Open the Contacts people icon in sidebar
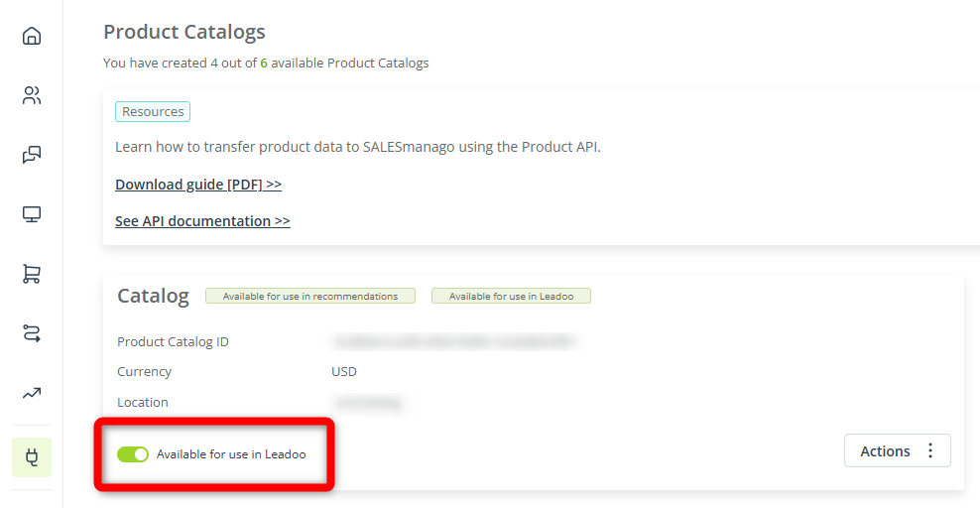Image resolution: width=980 pixels, height=508 pixels. [x=32, y=95]
